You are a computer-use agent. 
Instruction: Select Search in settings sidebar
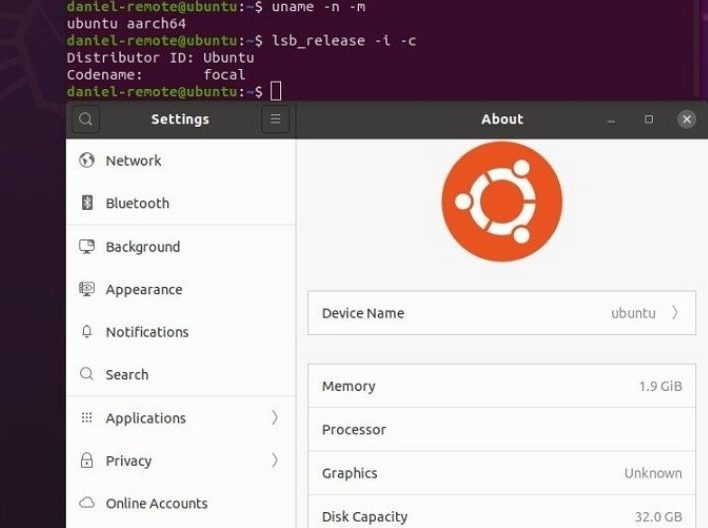181,374
